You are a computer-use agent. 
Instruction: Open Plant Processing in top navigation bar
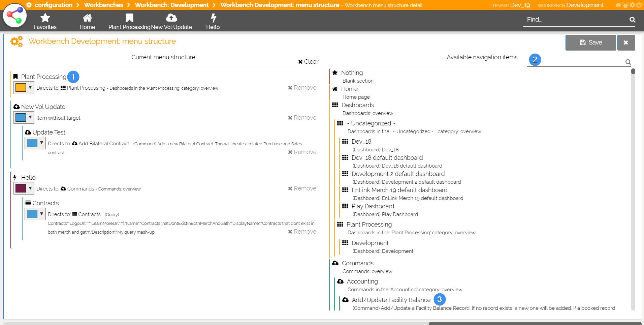(x=129, y=21)
